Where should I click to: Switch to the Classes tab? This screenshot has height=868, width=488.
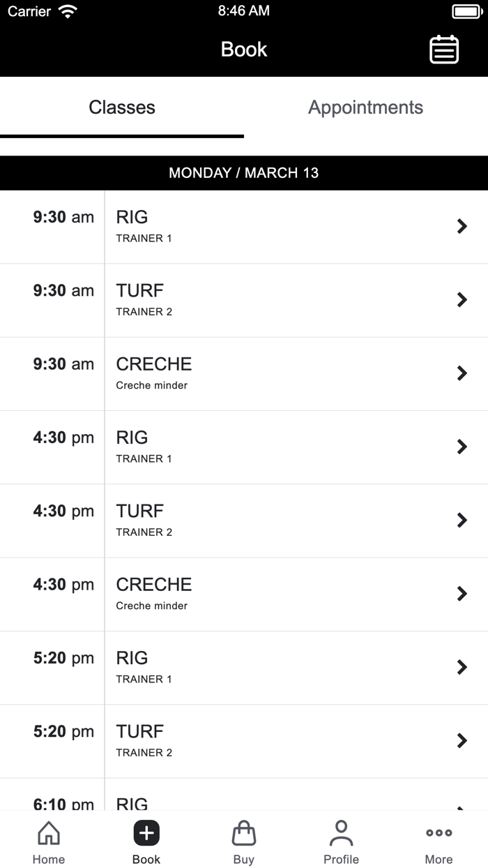point(122,107)
